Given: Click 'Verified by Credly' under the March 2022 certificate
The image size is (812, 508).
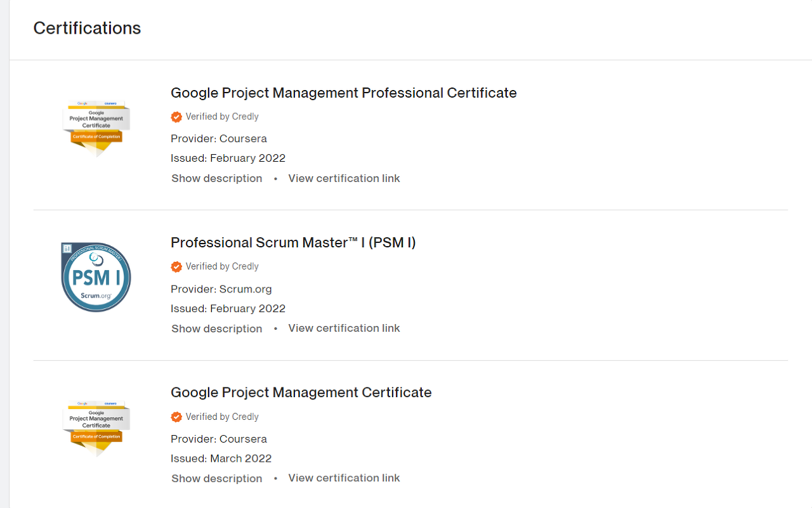Looking at the screenshot, I should tap(222, 417).
